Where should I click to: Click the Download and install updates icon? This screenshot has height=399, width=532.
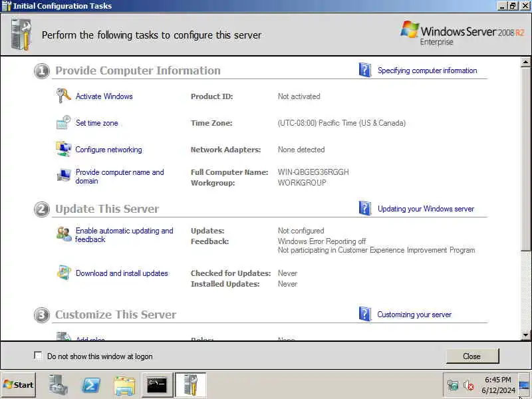pyautogui.click(x=64, y=273)
